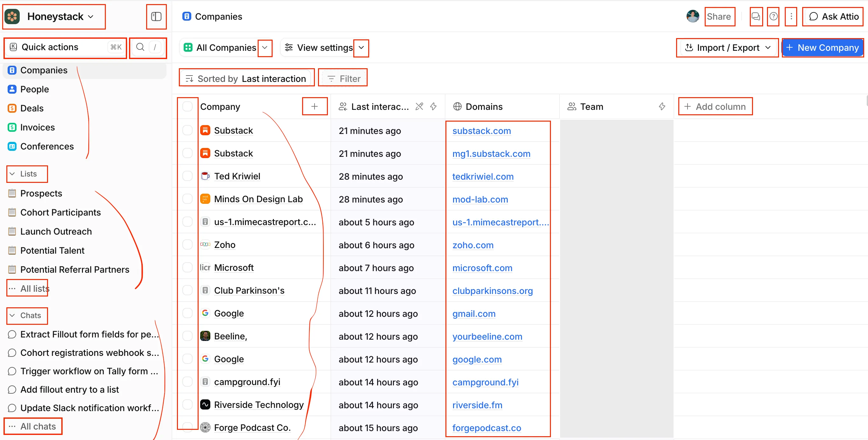The width and height of the screenshot is (868, 440).
Task: Click the Club Parkinson's building icon
Action: (x=205, y=290)
